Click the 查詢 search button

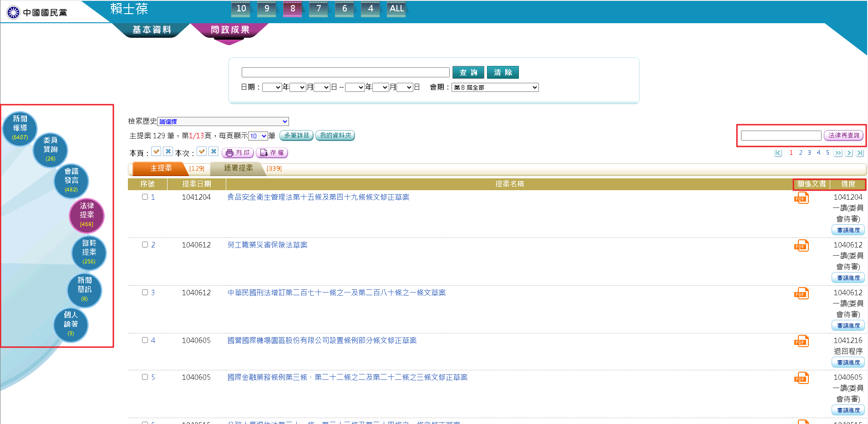pyautogui.click(x=468, y=72)
